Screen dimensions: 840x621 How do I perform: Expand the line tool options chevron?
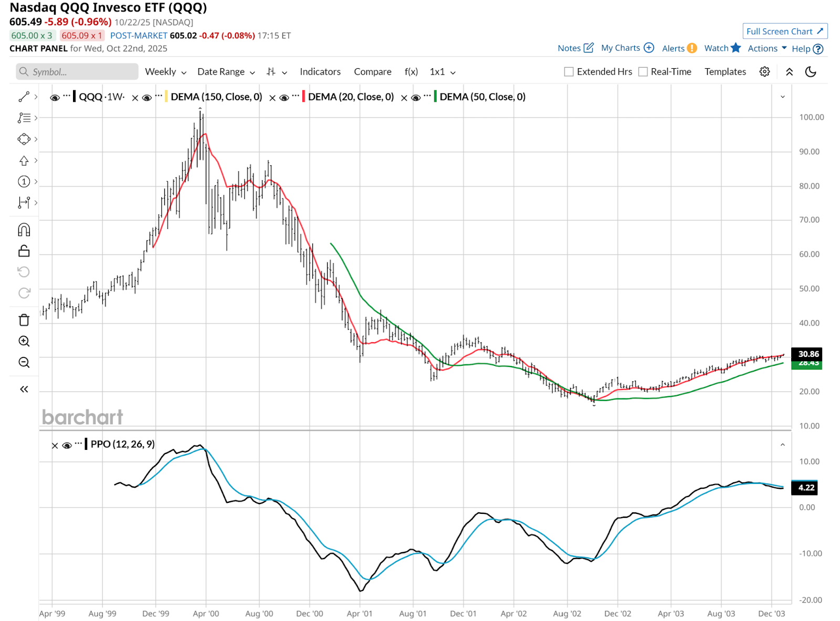click(36, 97)
